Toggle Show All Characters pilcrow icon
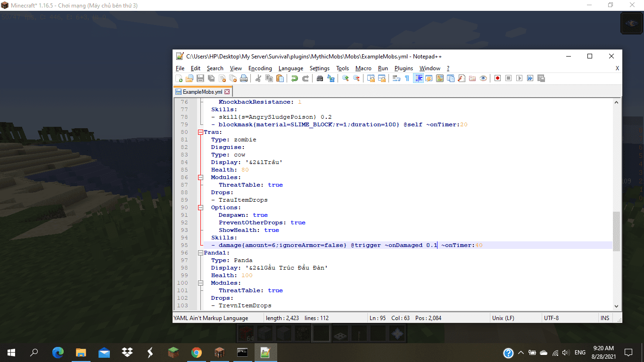Image resolution: width=644 pixels, height=362 pixels. [x=407, y=78]
